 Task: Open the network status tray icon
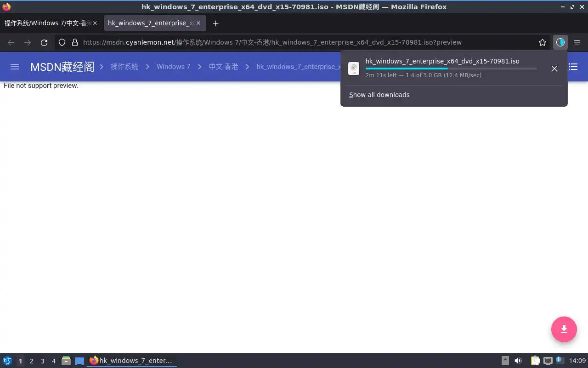coord(548,361)
